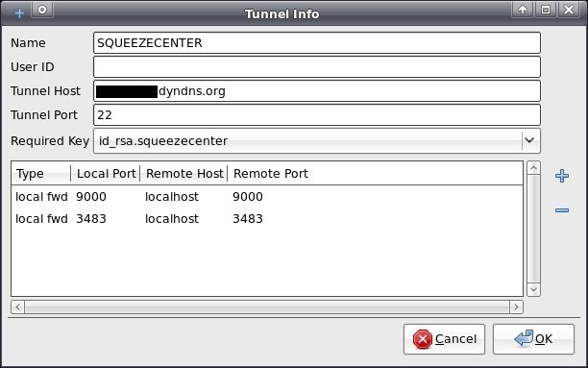Select the local fwd 3483 row

(x=267, y=219)
